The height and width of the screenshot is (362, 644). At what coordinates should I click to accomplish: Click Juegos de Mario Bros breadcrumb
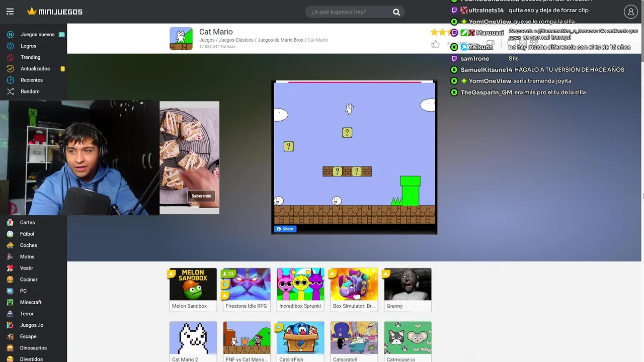click(280, 40)
